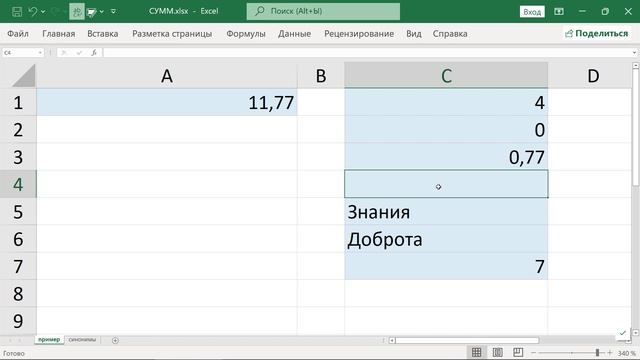
Task: Click the formula bar confirm checkmark icon
Action: point(79,53)
